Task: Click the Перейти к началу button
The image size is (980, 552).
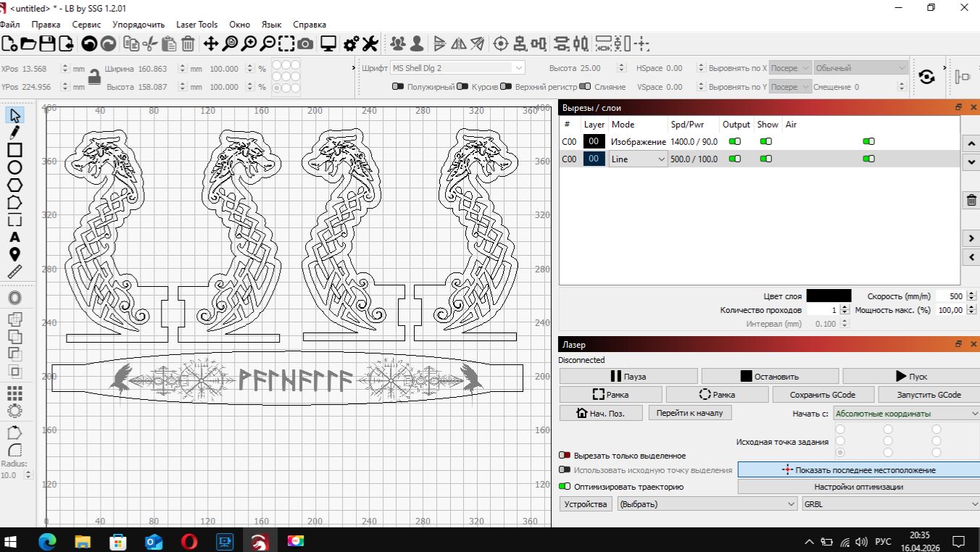Action: 690,412
